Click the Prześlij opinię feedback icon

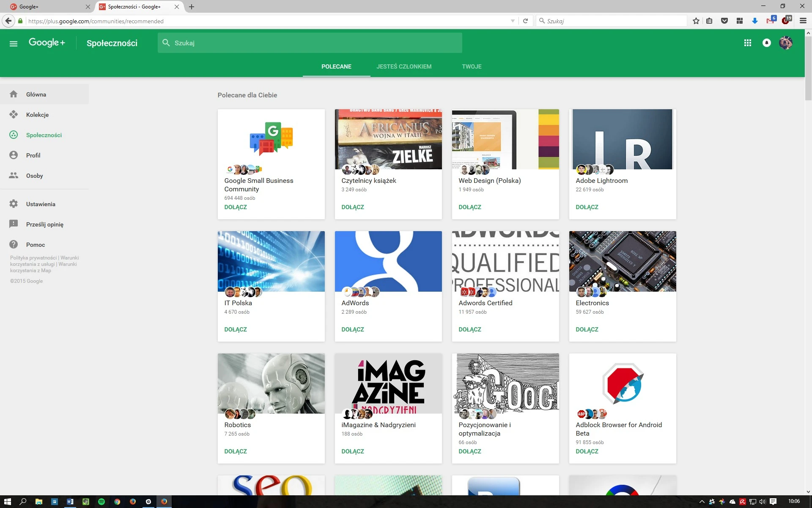point(14,224)
